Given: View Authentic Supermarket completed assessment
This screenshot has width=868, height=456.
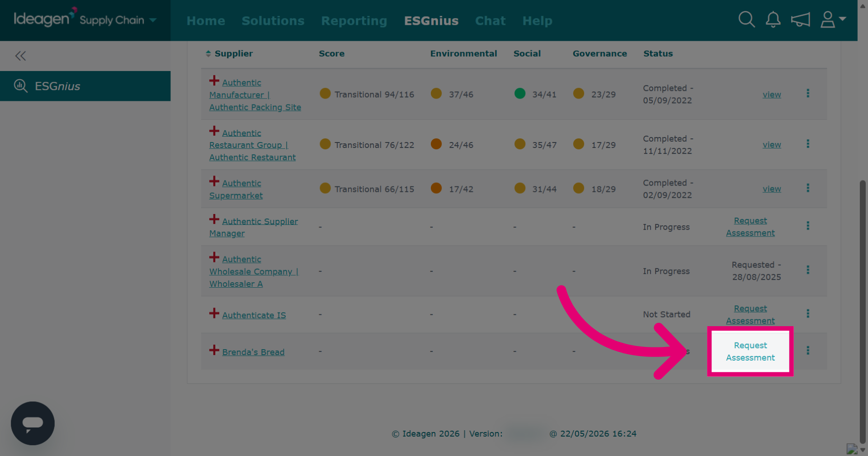Looking at the screenshot, I should (772, 189).
